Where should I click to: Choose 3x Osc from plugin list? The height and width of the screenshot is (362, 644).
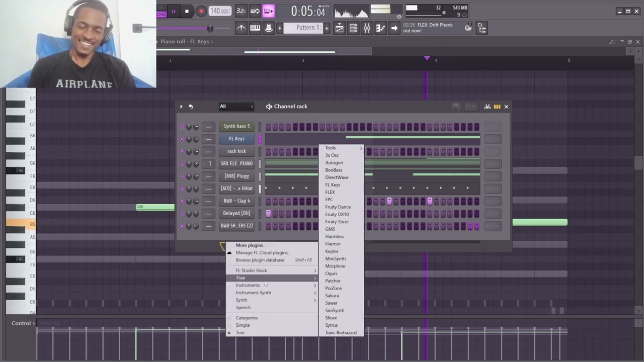point(341,155)
